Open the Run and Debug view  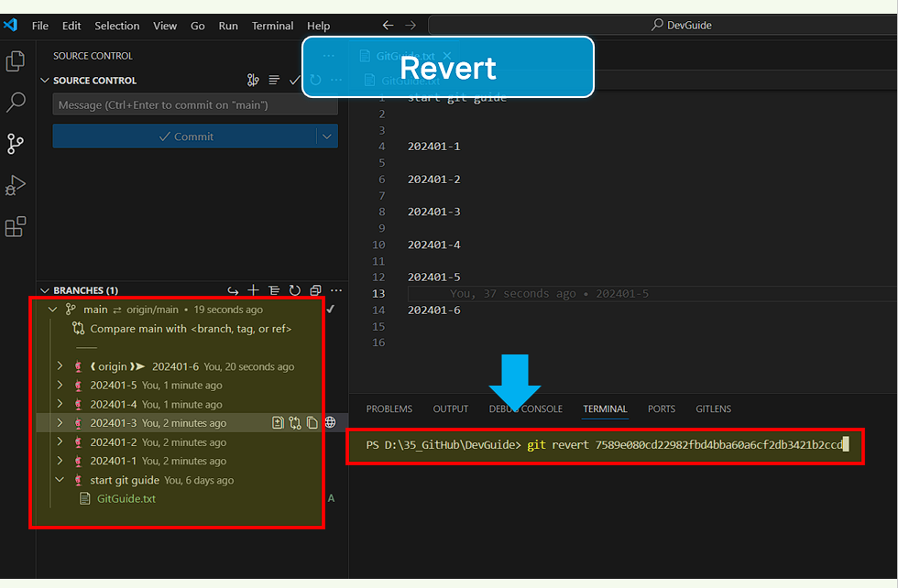point(16,186)
